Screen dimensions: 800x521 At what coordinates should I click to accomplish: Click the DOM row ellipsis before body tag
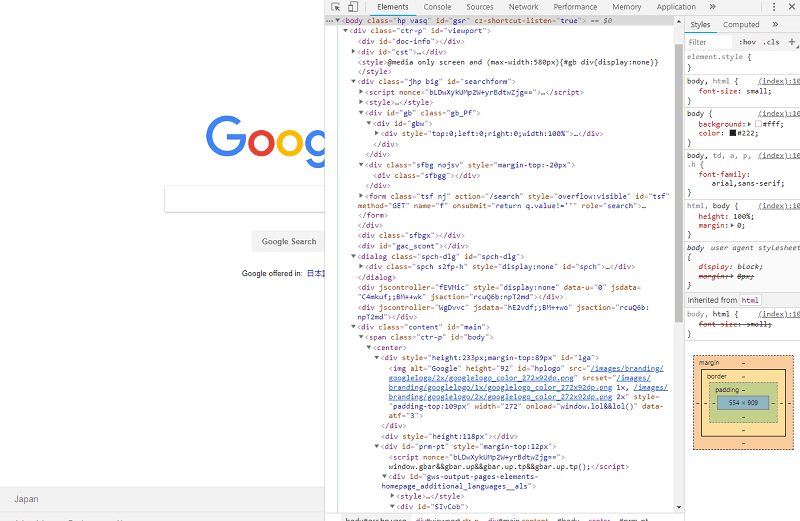tap(331, 20)
